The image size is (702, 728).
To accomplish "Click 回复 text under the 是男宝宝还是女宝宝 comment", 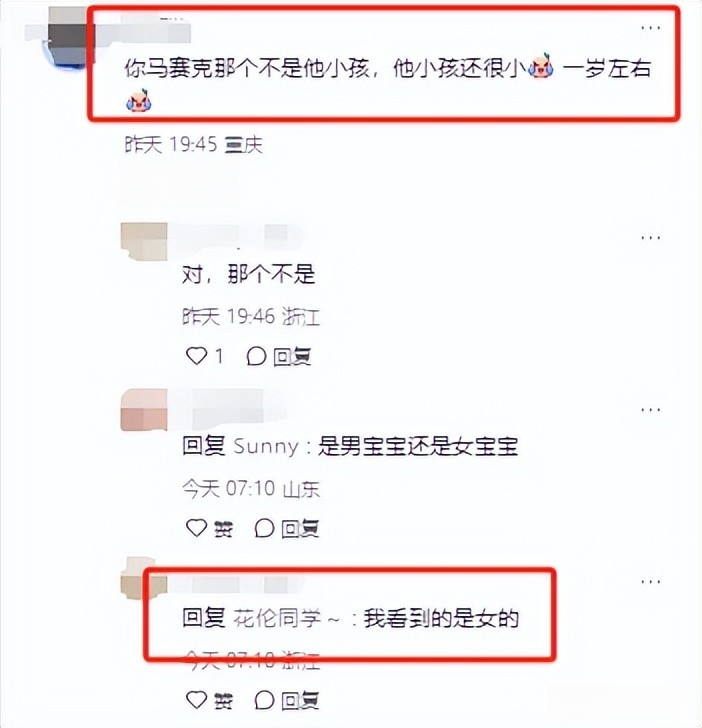I will [300, 528].
